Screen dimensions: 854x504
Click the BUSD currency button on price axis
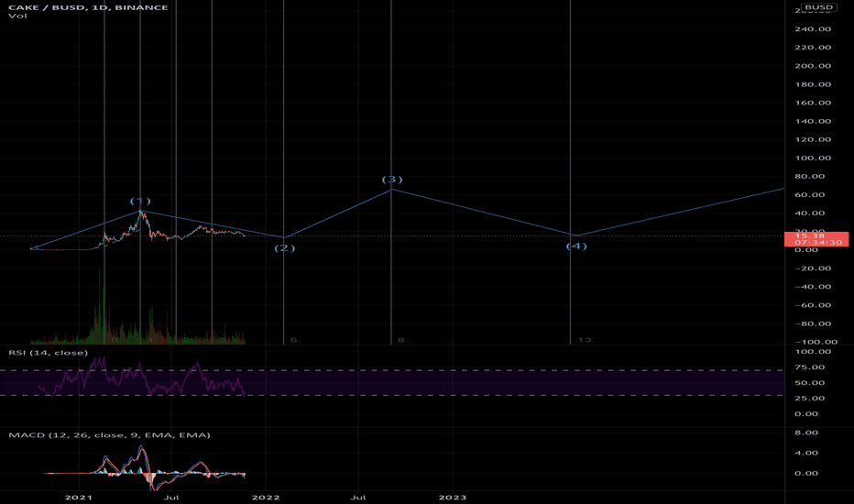(x=819, y=7)
